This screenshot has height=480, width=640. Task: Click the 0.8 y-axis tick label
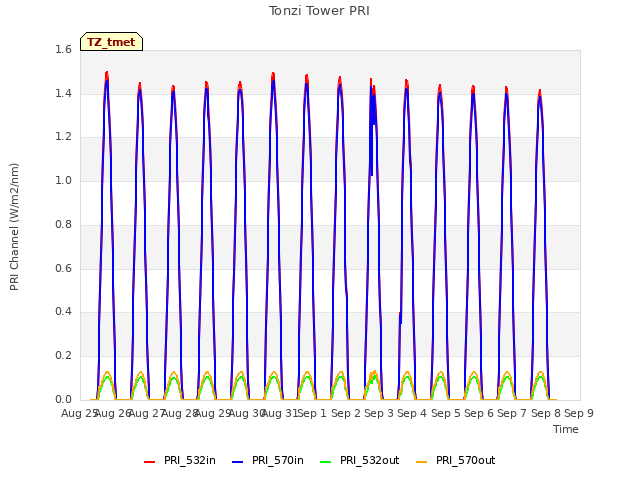pyautogui.click(x=63, y=224)
